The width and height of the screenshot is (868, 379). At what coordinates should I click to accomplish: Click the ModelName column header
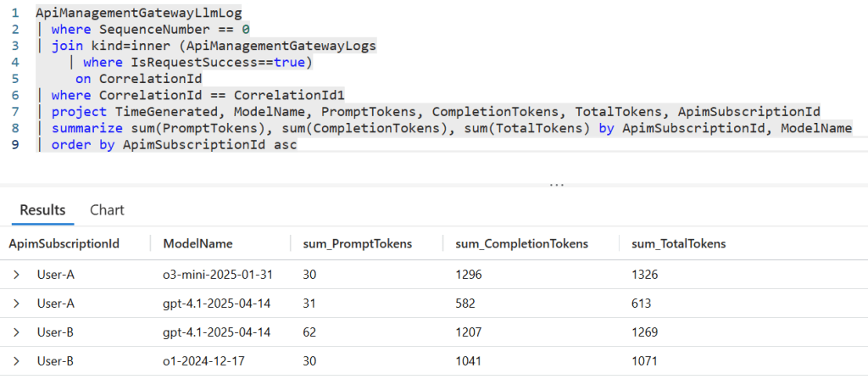tap(198, 243)
